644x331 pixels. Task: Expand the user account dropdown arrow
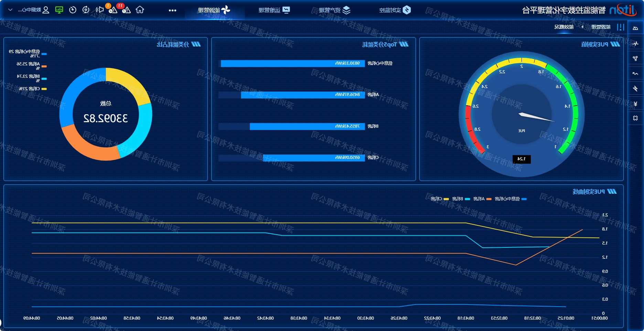point(10,10)
